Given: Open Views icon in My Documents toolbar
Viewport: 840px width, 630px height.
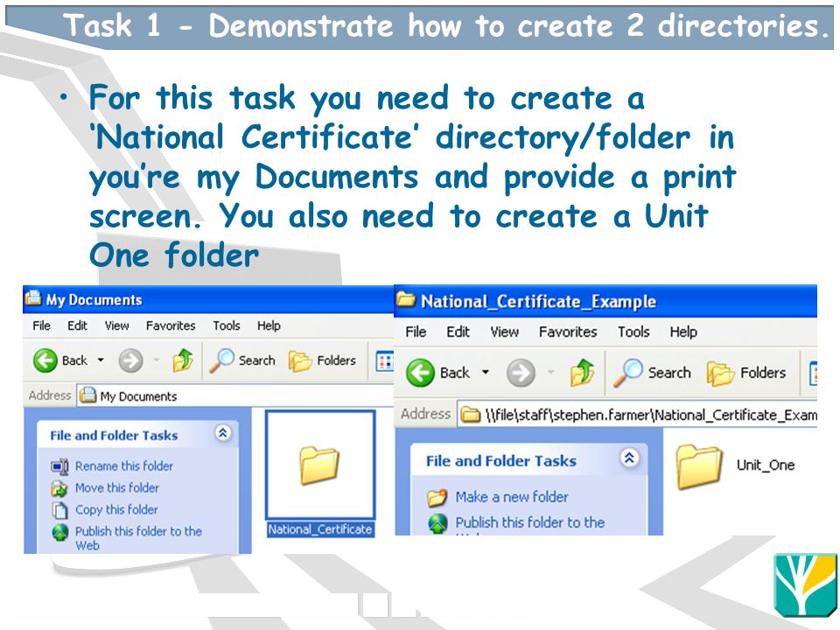Looking at the screenshot, I should tap(385, 361).
